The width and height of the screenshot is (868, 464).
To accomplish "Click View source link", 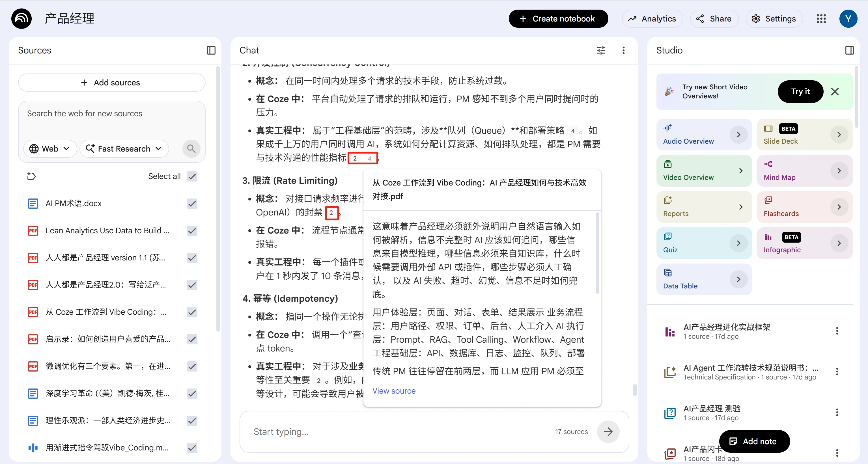I will (394, 391).
